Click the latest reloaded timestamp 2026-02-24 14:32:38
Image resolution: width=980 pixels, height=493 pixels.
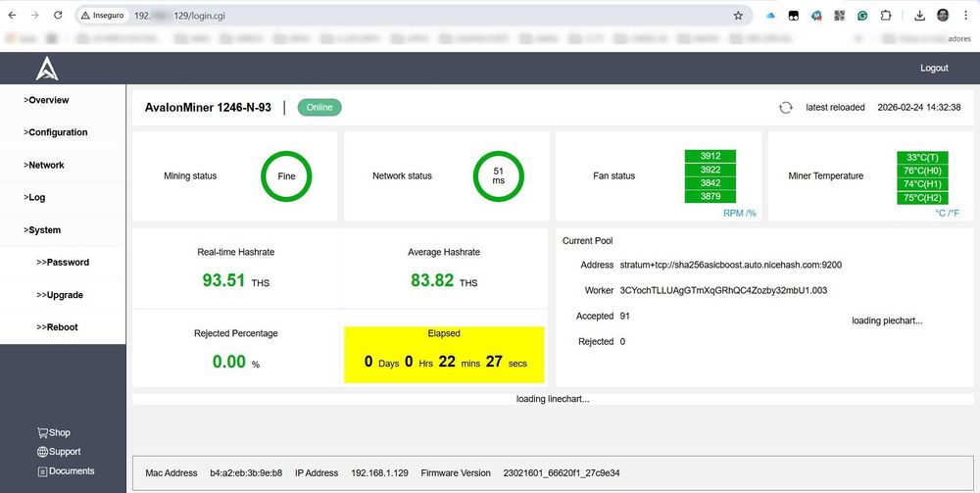(919, 108)
